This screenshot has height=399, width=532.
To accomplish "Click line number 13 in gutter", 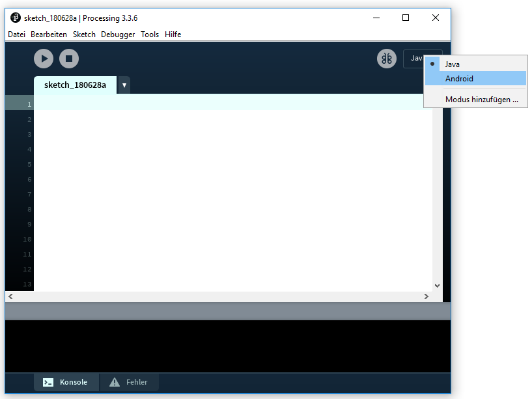I will click(x=27, y=284).
